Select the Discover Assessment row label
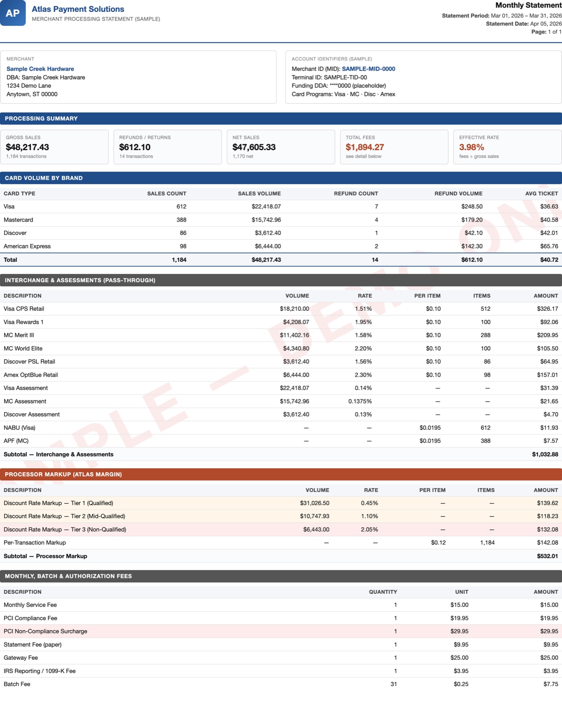This screenshot has width=562, height=728. (x=32, y=415)
